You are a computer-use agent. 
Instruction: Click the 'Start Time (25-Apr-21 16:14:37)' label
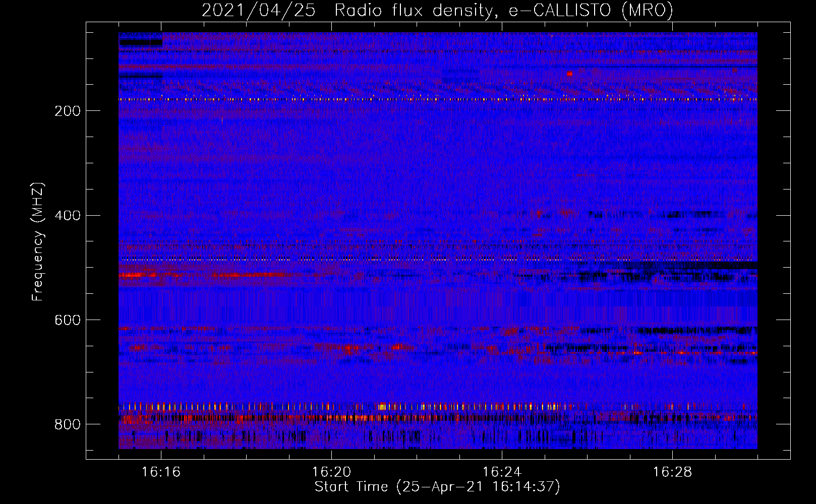point(437,487)
